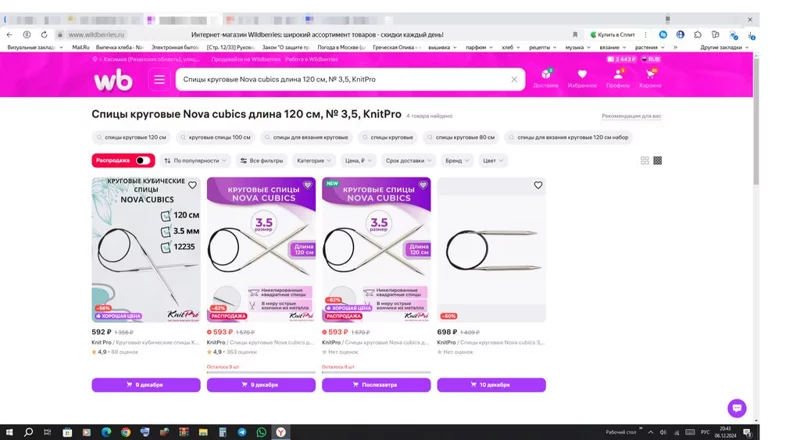
Task: Expand the парфюм bookmarks folder
Action: click(479, 47)
